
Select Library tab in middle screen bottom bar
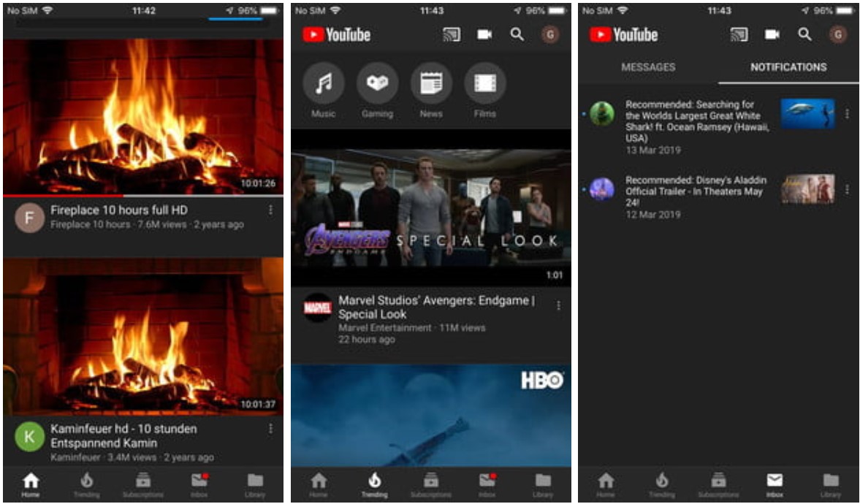click(543, 485)
